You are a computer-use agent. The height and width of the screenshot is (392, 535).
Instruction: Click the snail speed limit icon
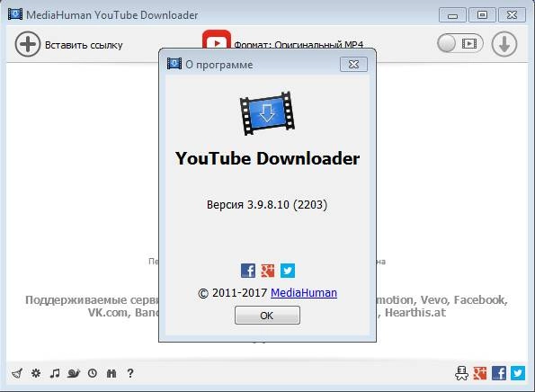[74, 373]
